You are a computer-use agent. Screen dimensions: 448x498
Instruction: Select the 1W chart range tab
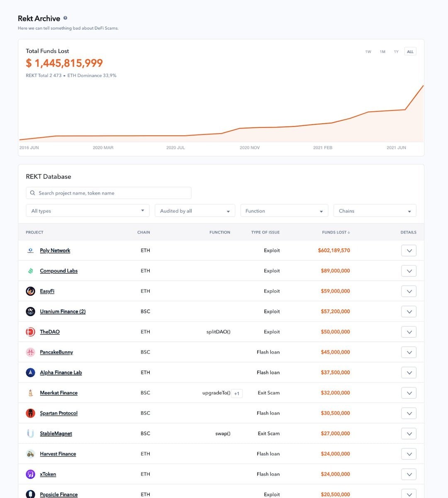368,51
